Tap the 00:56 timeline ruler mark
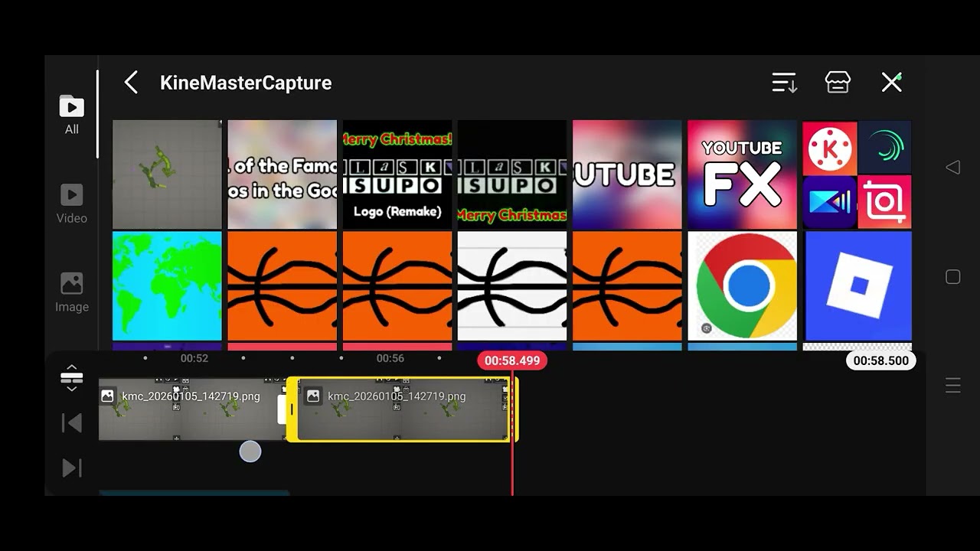Viewport: 980px width, 551px height. pyautogui.click(x=390, y=358)
